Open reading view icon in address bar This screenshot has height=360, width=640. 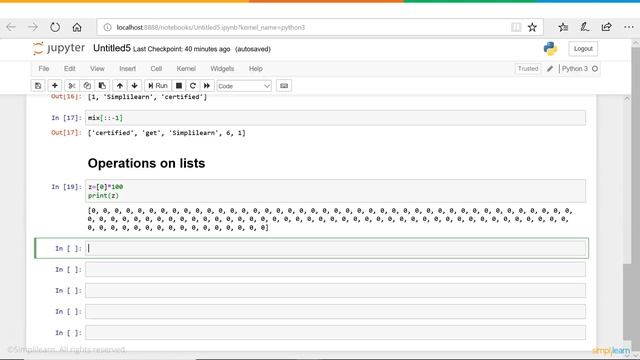516,27
